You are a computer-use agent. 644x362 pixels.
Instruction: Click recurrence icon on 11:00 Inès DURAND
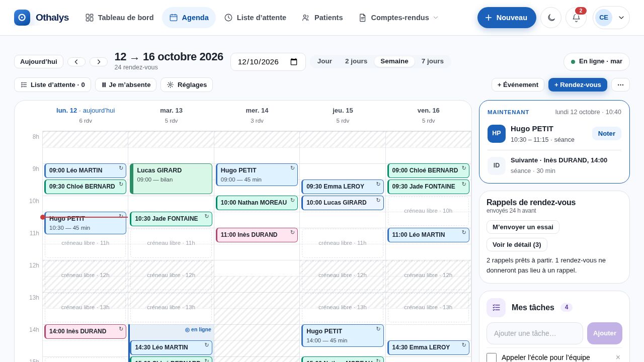[x=292, y=232]
